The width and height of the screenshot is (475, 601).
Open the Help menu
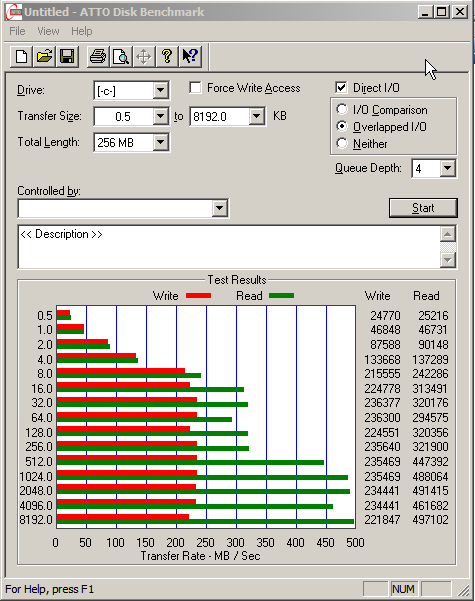tap(82, 31)
